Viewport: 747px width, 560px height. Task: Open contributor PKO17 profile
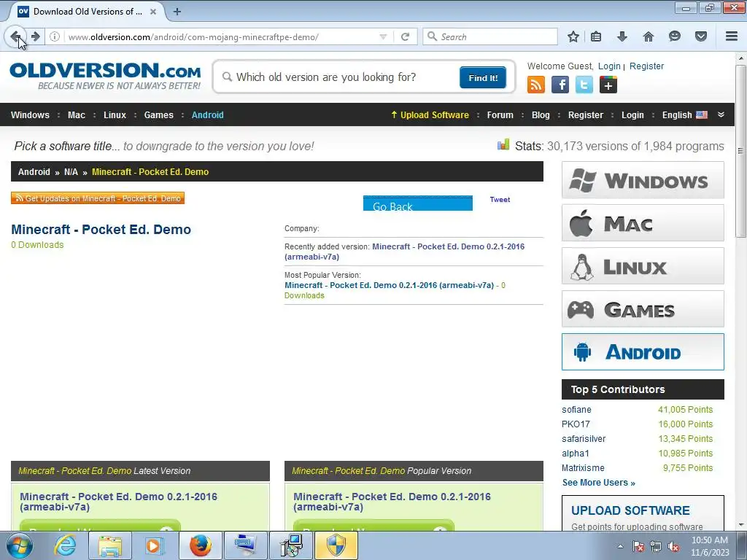tap(576, 424)
